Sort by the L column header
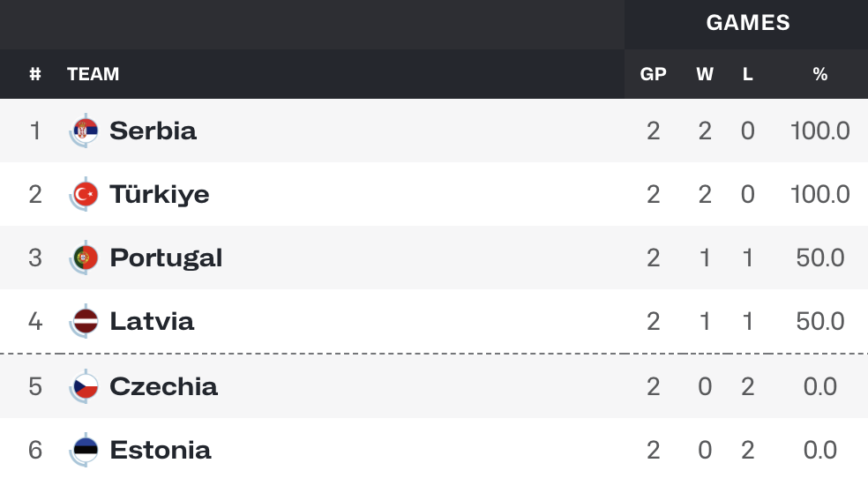The width and height of the screenshot is (868, 478). point(747,74)
